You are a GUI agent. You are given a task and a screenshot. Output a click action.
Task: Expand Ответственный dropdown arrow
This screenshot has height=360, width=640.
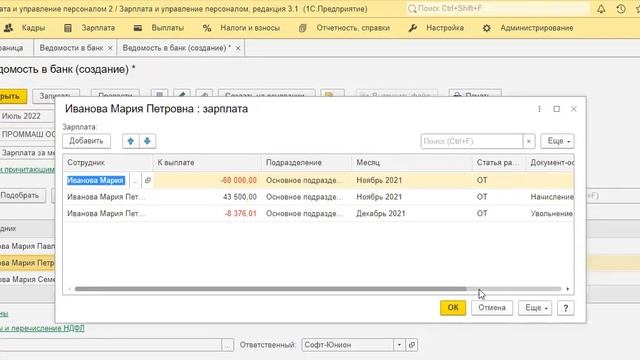[x=399, y=345]
